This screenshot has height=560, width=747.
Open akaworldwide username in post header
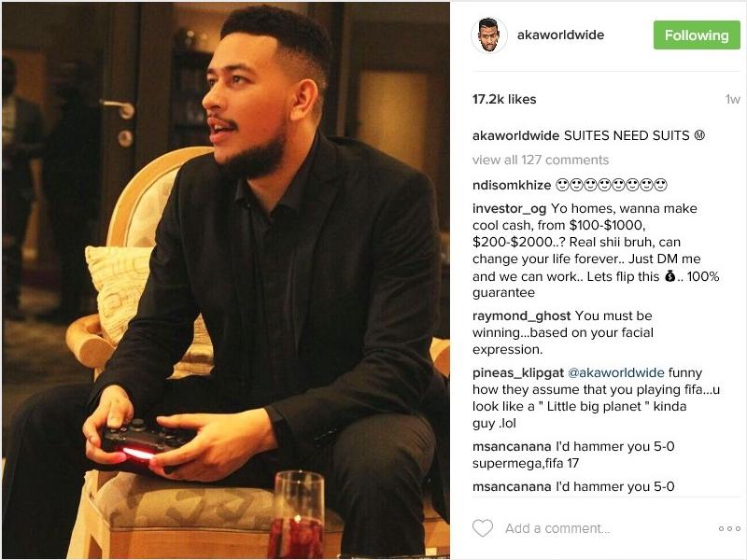[560, 35]
